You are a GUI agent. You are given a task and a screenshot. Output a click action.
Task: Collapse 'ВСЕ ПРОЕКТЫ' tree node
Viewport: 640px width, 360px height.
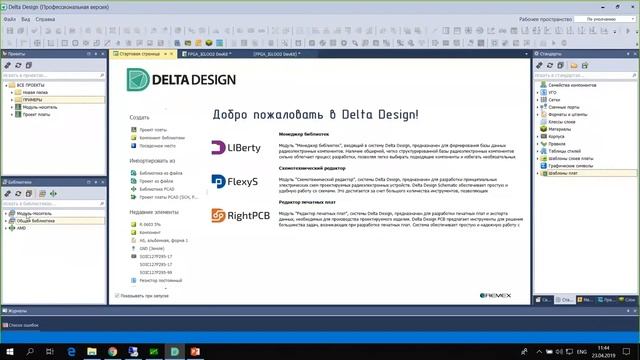click(6, 85)
